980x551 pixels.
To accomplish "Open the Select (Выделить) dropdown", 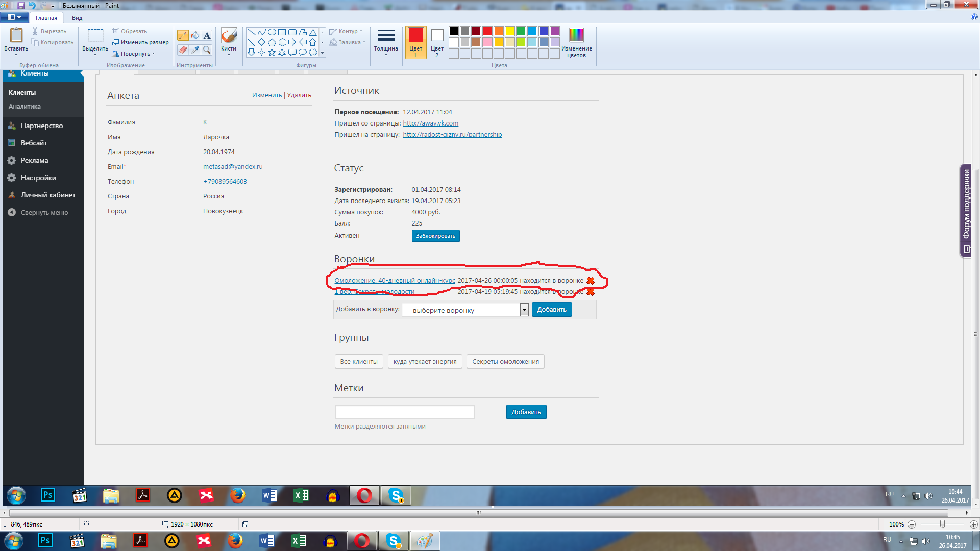I will coord(95,52).
